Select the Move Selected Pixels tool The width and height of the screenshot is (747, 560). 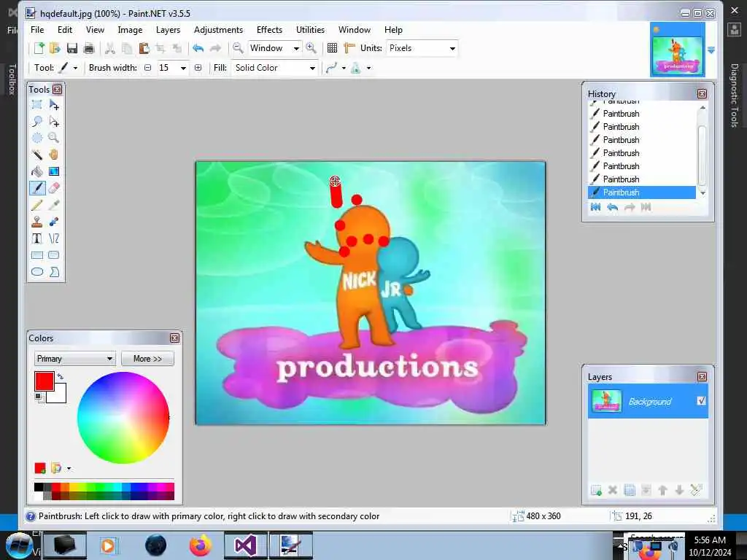54,104
